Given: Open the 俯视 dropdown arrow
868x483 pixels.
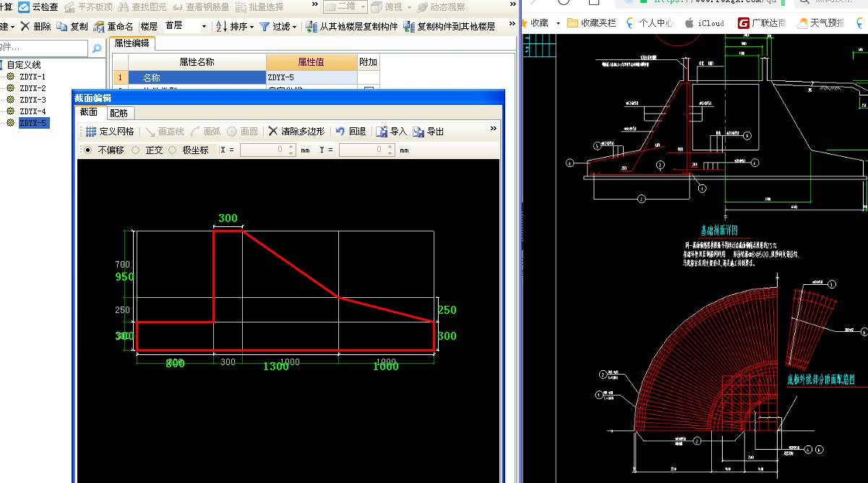Looking at the screenshot, I should point(409,7).
